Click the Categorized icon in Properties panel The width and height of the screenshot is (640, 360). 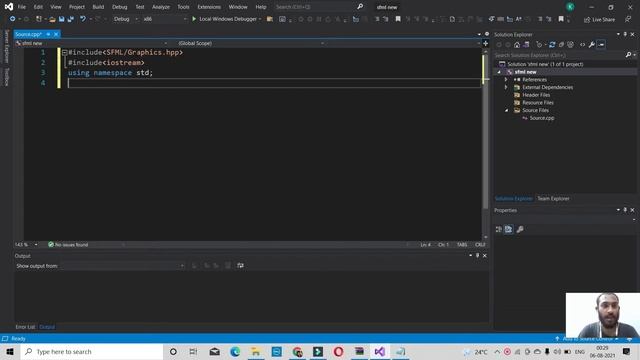pyautogui.click(x=499, y=229)
